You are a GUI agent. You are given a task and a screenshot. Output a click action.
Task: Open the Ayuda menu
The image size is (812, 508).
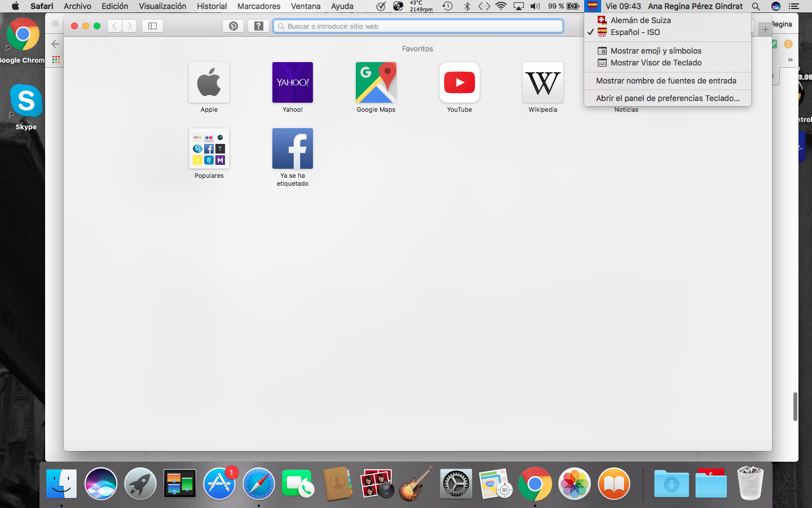pos(342,6)
